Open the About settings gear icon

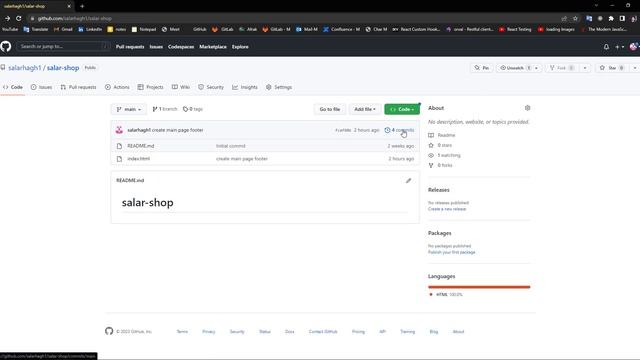(x=527, y=108)
